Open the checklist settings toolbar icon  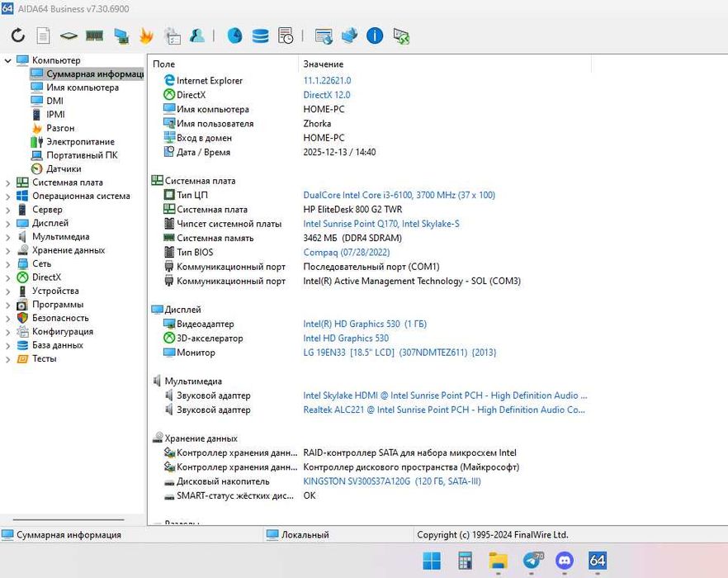pyautogui.click(x=173, y=36)
